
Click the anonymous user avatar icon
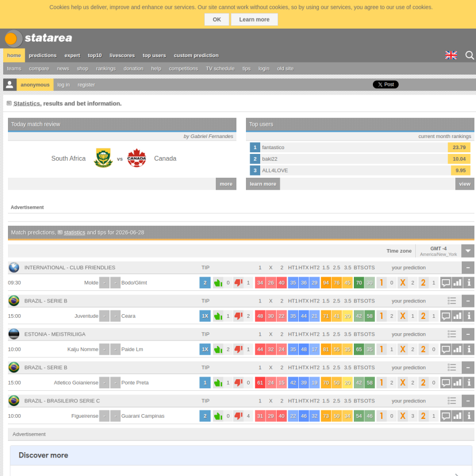[x=10, y=85]
